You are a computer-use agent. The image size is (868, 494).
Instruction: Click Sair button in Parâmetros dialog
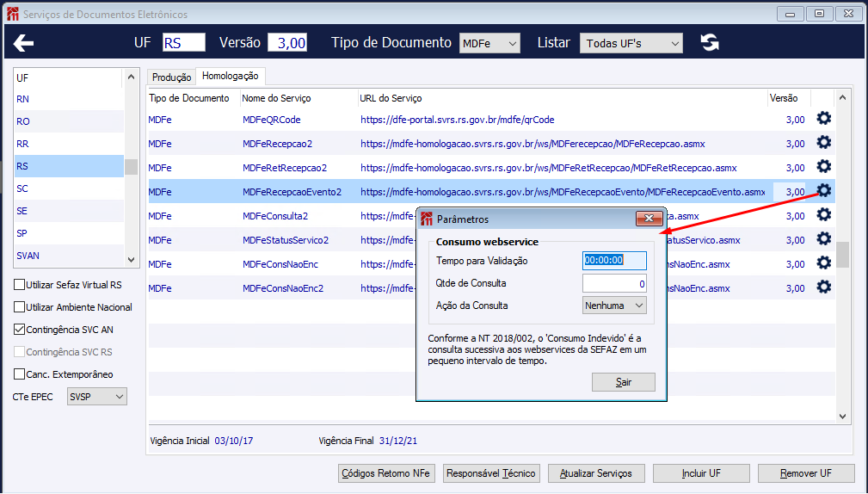tap(624, 382)
